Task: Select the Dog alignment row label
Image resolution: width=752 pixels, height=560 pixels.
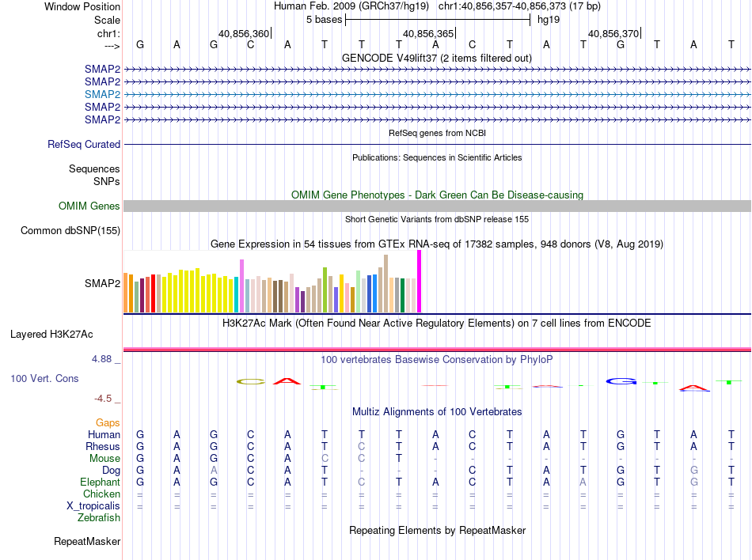Action: coord(112,471)
